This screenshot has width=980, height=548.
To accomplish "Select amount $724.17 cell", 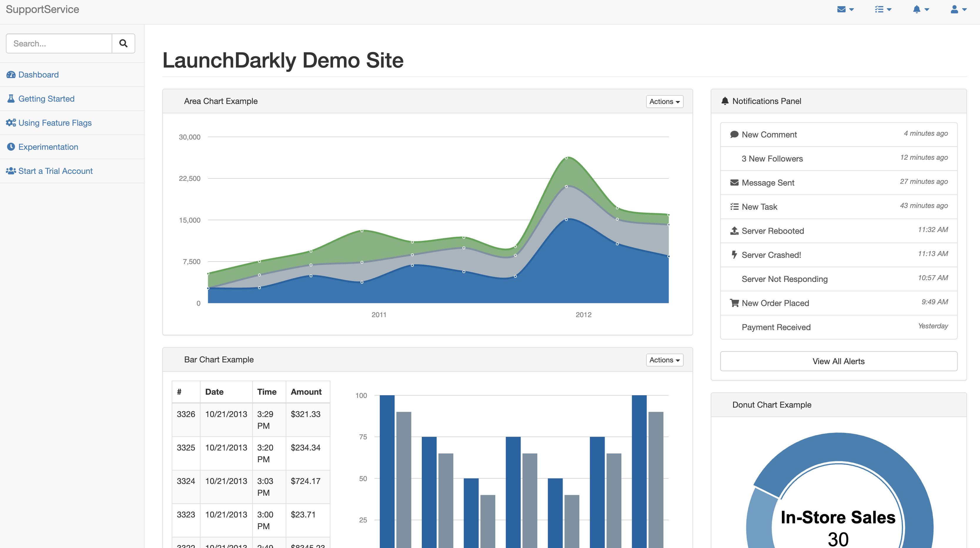I will [308, 487].
